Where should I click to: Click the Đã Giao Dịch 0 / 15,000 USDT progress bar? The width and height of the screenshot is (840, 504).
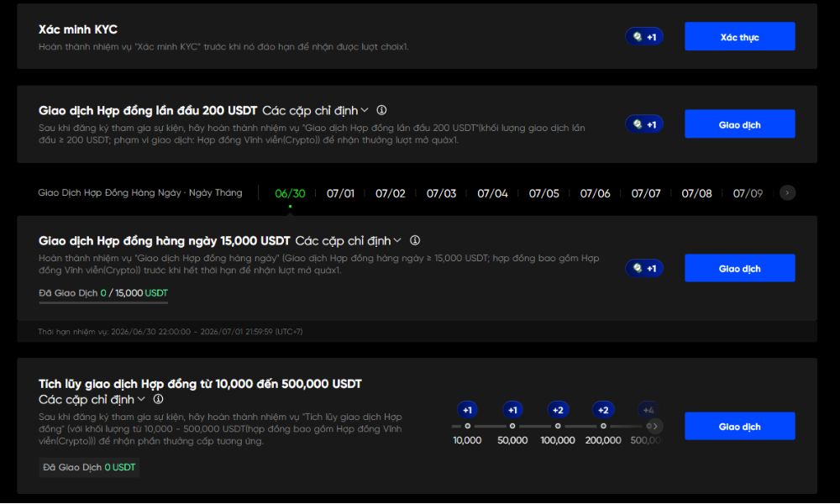(x=103, y=302)
